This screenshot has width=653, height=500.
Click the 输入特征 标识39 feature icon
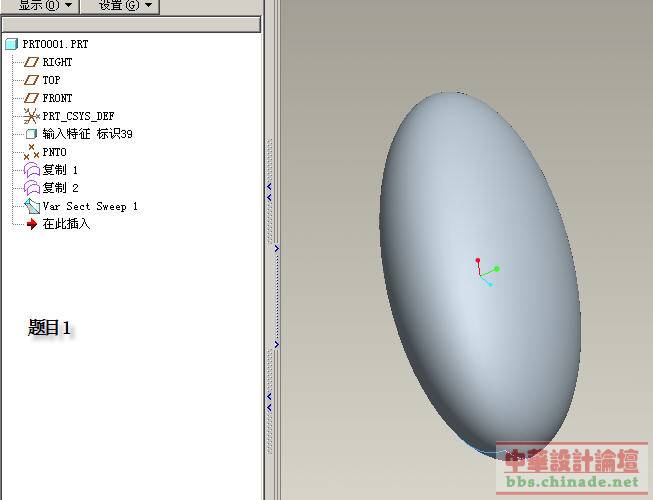point(31,134)
